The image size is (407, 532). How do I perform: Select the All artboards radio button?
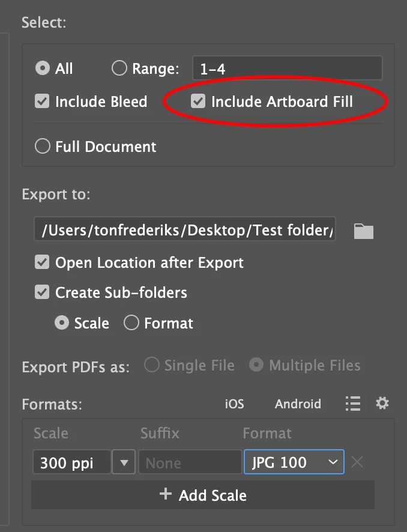(43, 68)
